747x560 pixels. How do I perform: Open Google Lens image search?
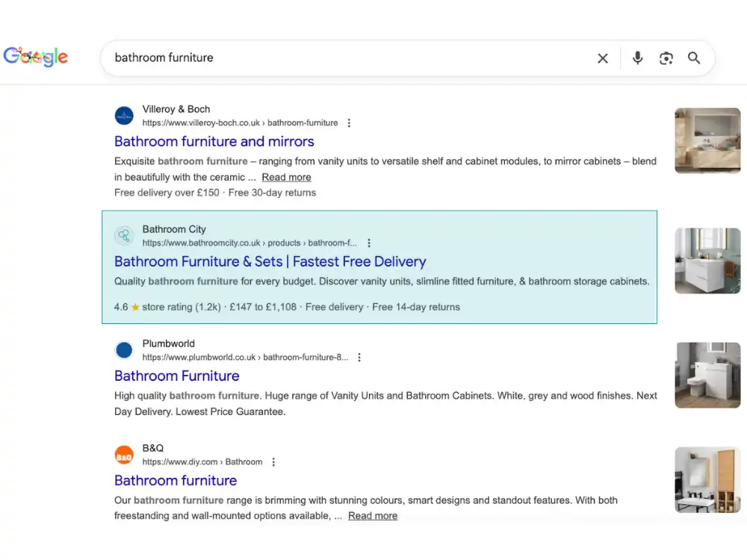pos(666,57)
